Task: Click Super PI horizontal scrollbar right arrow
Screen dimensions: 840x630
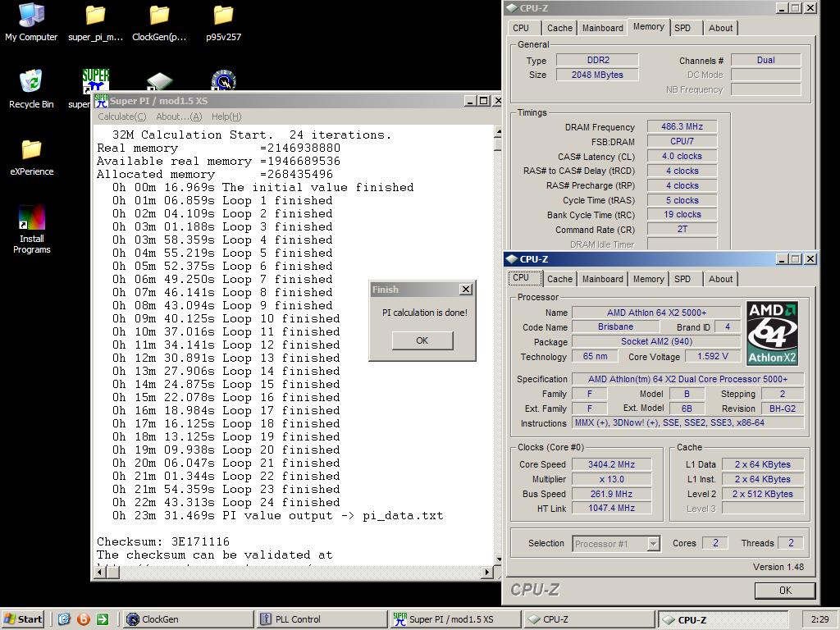Action: pos(486,572)
